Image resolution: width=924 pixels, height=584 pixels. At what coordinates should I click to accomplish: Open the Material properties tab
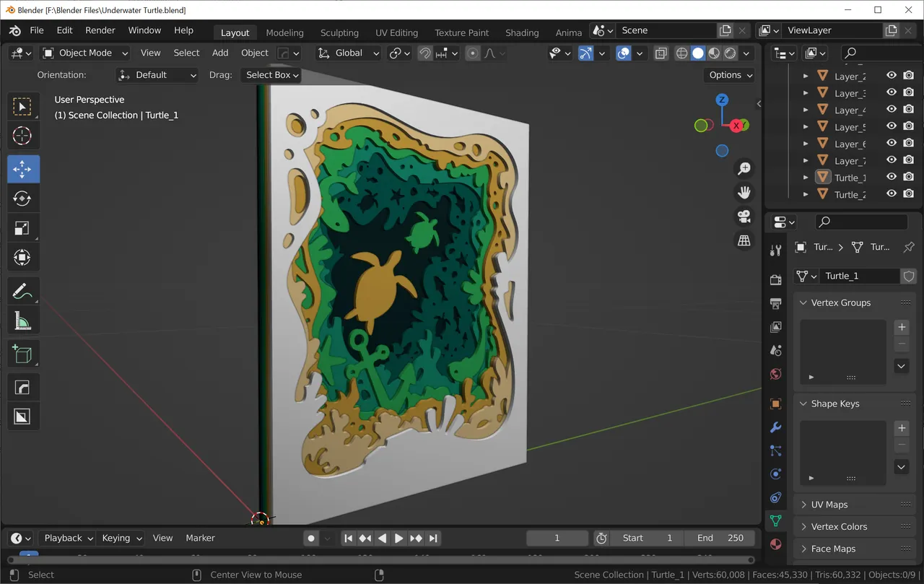pyautogui.click(x=776, y=544)
